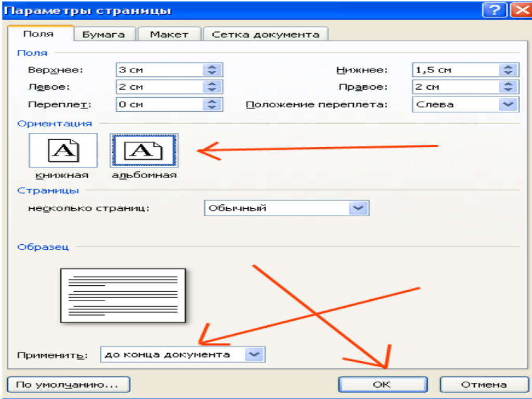The image size is (532, 399).
Task: Click the Образец page preview thumbnail
Action: coord(123,296)
